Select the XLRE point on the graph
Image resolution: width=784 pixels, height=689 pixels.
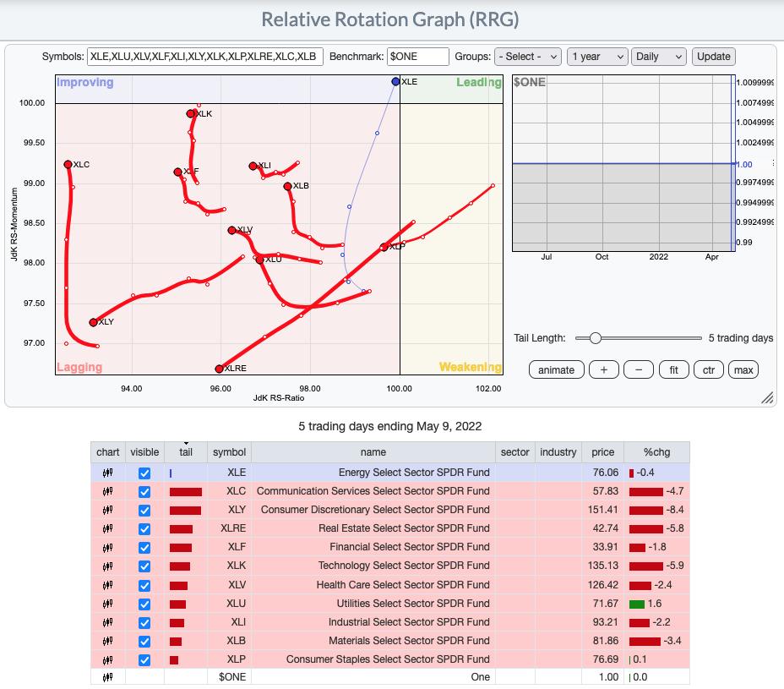(219, 369)
